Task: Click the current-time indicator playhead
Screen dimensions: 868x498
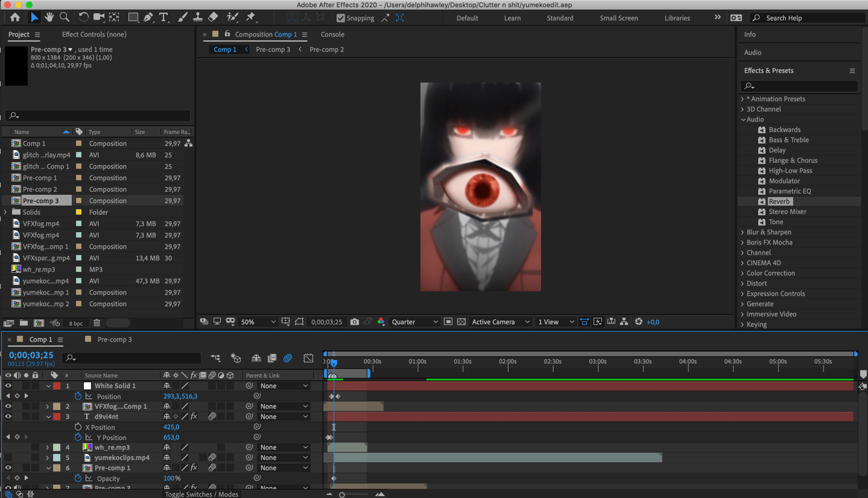Action: 334,363
